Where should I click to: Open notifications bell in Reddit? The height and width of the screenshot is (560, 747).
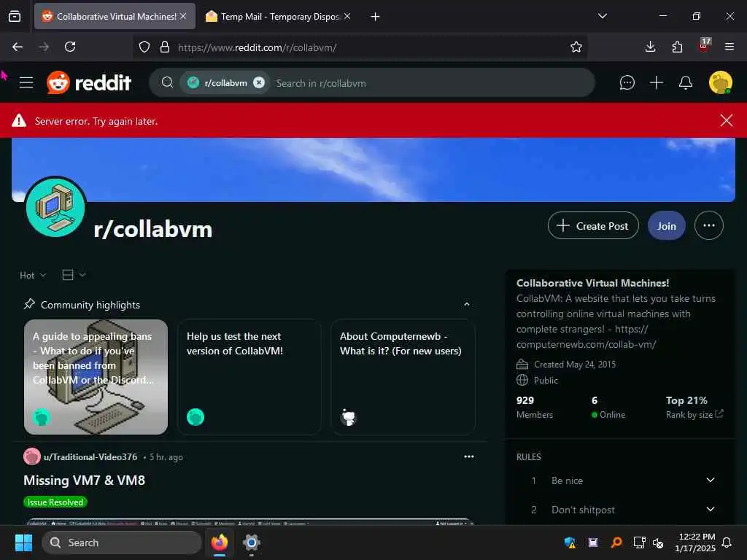coord(685,82)
